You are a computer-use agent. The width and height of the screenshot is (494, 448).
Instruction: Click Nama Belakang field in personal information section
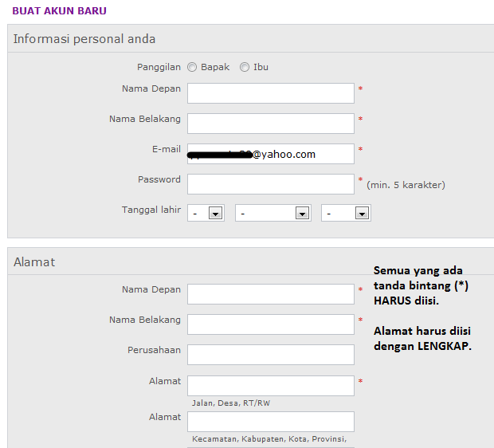[x=270, y=124]
